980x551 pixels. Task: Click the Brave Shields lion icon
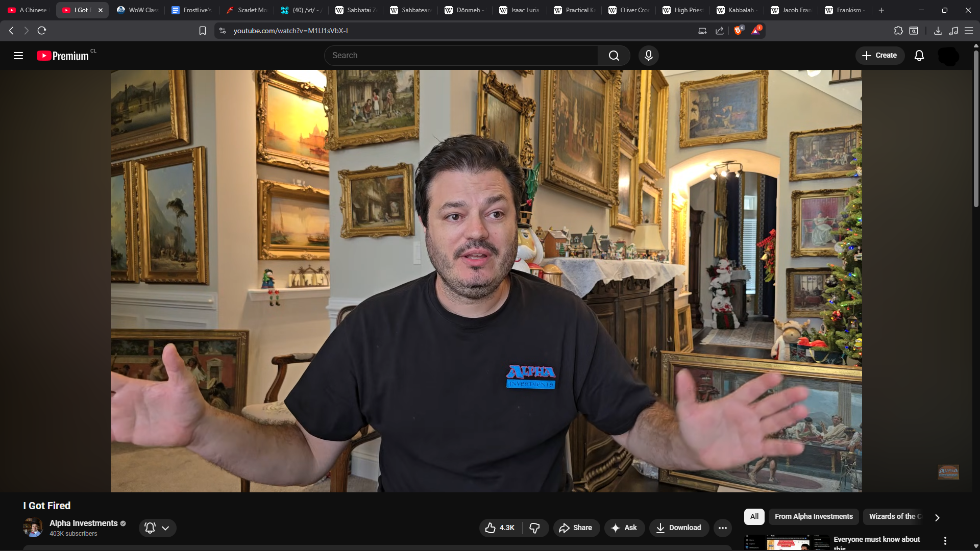(x=738, y=31)
